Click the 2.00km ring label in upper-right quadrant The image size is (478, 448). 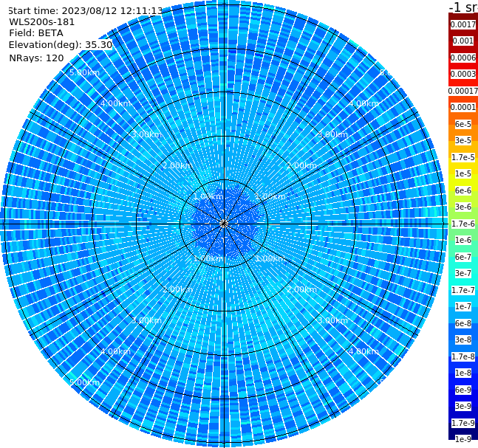301,165
